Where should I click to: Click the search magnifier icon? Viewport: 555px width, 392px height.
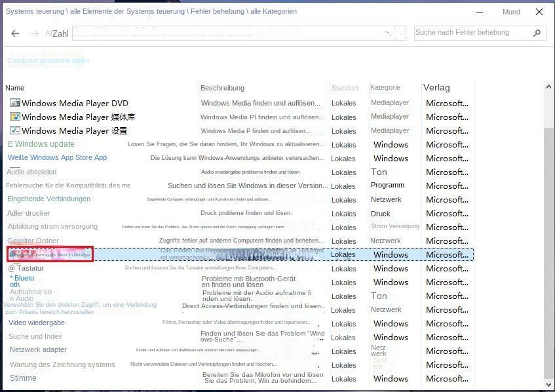[x=536, y=32]
